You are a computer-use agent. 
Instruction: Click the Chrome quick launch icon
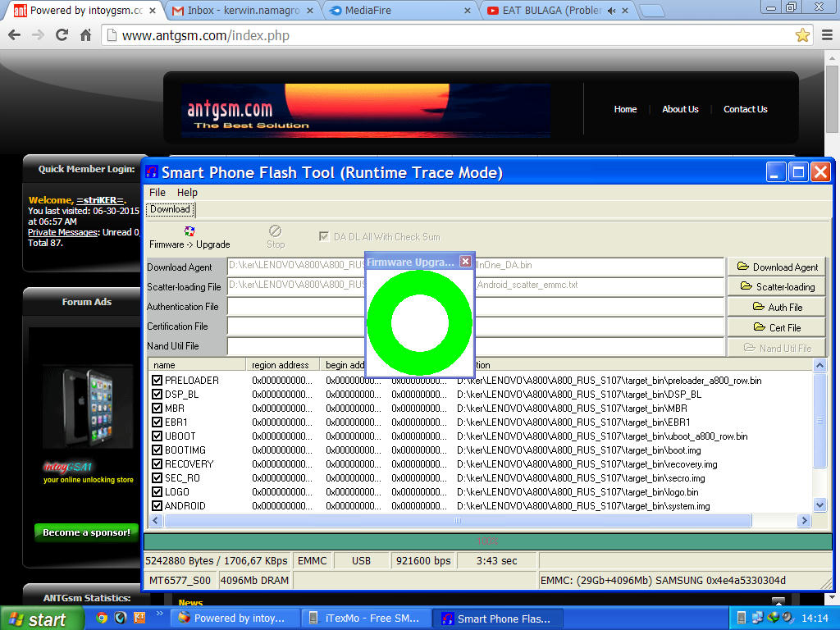(102, 618)
